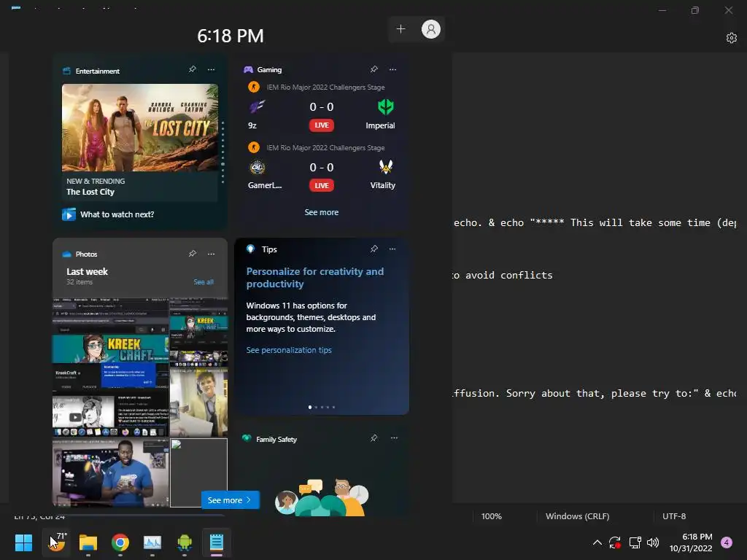
Task: Select first Tips carousel page dot
Action: 310,407
